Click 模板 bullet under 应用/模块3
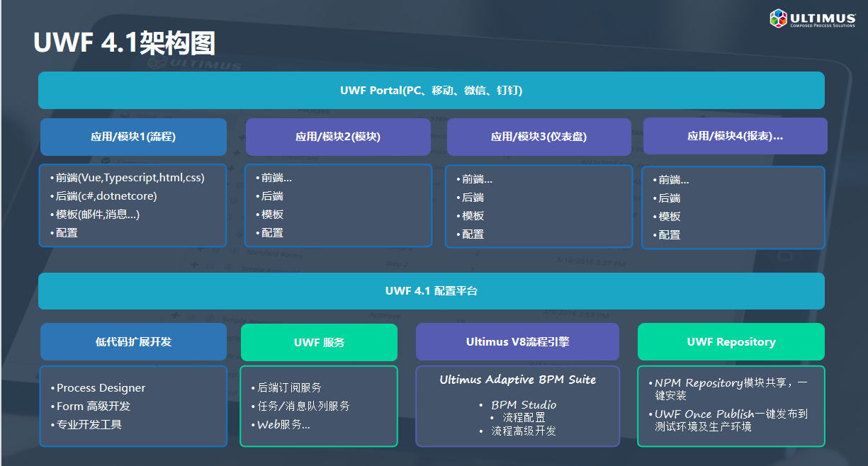 [470, 216]
